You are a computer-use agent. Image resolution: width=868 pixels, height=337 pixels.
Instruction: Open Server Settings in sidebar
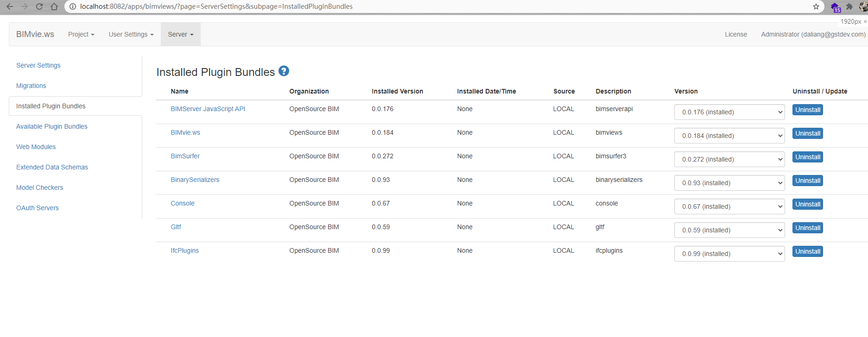[x=38, y=65]
